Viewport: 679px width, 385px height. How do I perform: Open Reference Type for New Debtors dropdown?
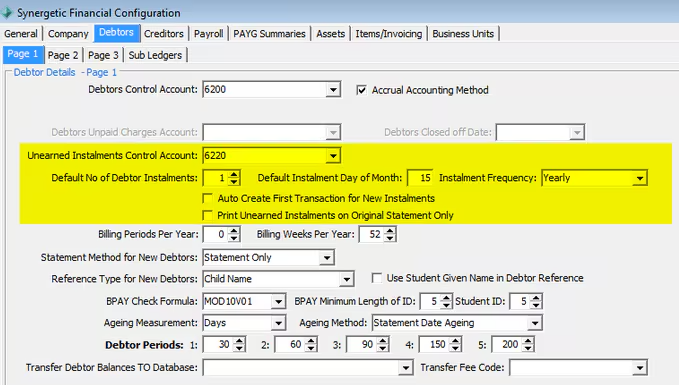click(346, 279)
